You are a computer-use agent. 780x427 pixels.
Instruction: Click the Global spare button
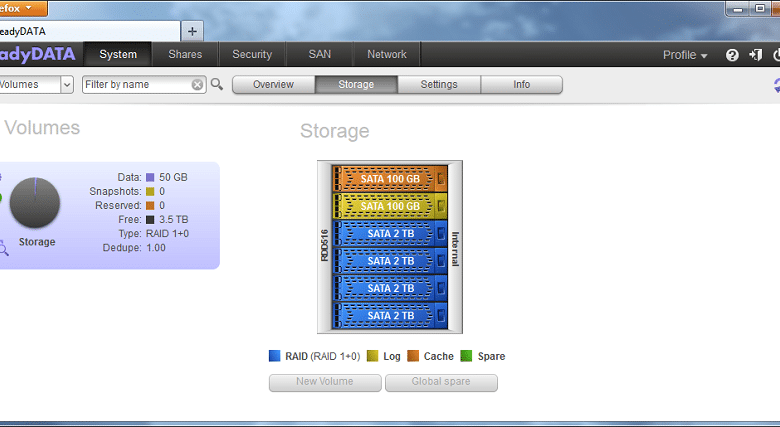tap(441, 382)
